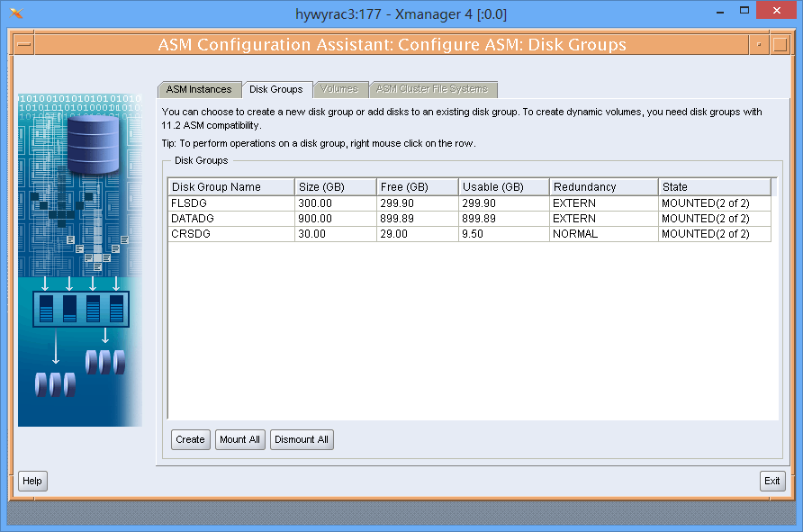Viewport: 803px width, 532px height.
Task: Click FLSDG's MOUNTED(2 of 2) state cell
Action: point(715,203)
